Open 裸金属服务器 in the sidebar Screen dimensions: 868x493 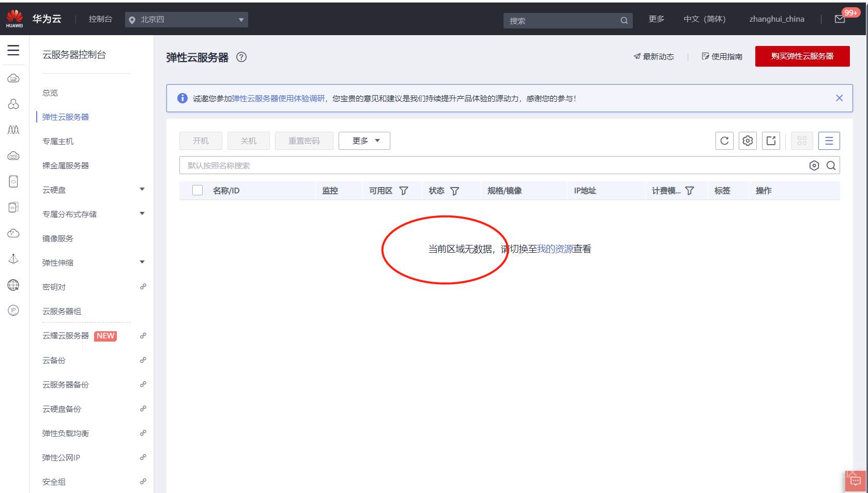(x=66, y=166)
